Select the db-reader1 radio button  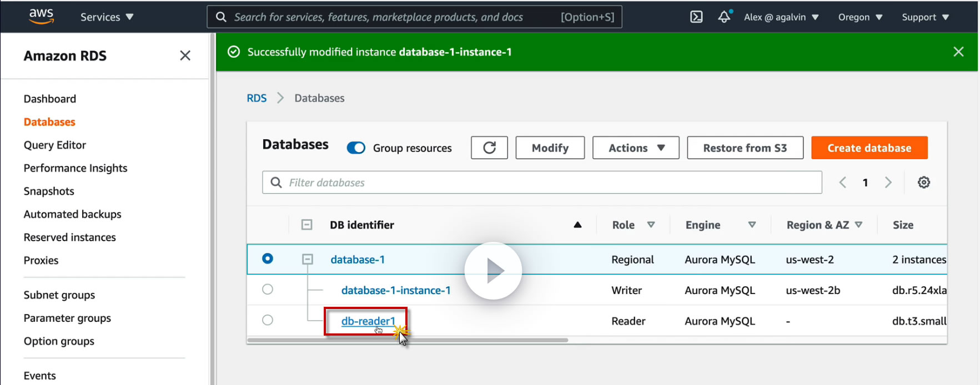[268, 320]
